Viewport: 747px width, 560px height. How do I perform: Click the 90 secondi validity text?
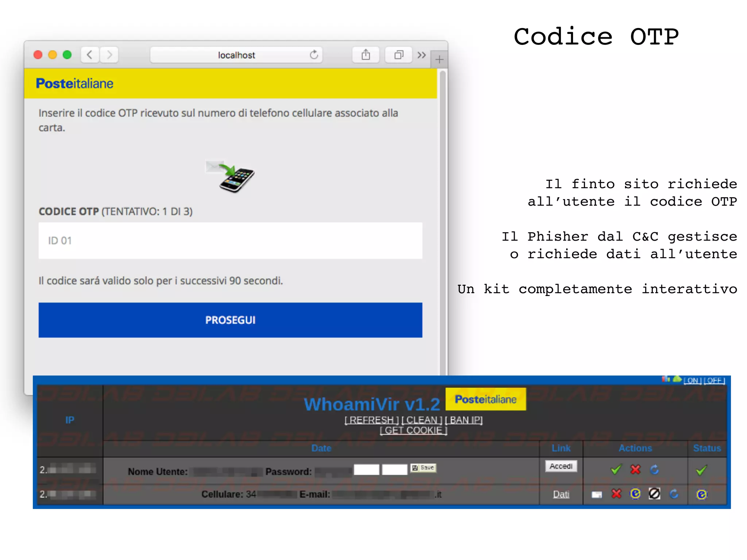[161, 281]
